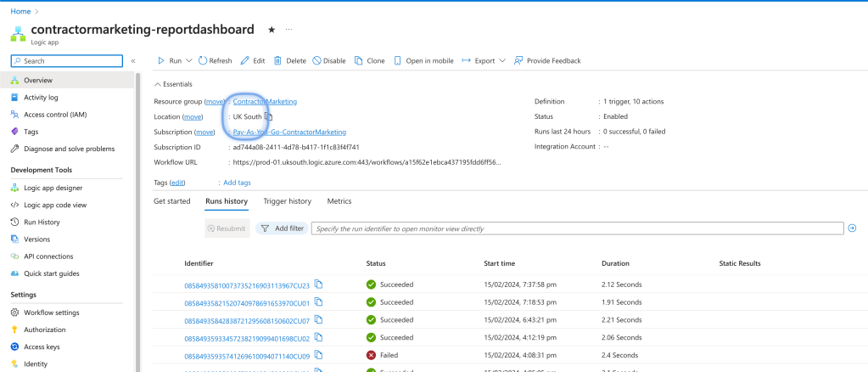This screenshot has width=868, height=372.
Task: Switch to the Get started tab
Action: coord(171,201)
